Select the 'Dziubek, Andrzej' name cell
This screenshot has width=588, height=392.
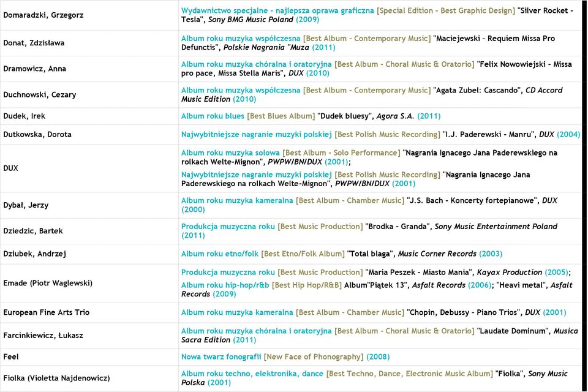click(x=89, y=254)
